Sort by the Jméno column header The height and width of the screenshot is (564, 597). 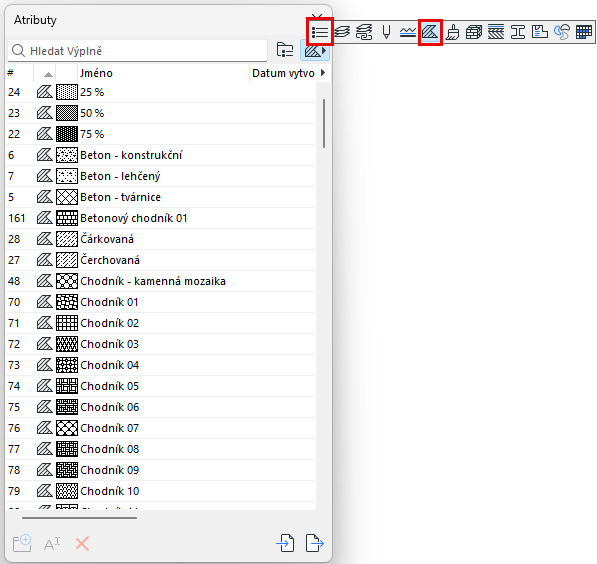coord(164,73)
